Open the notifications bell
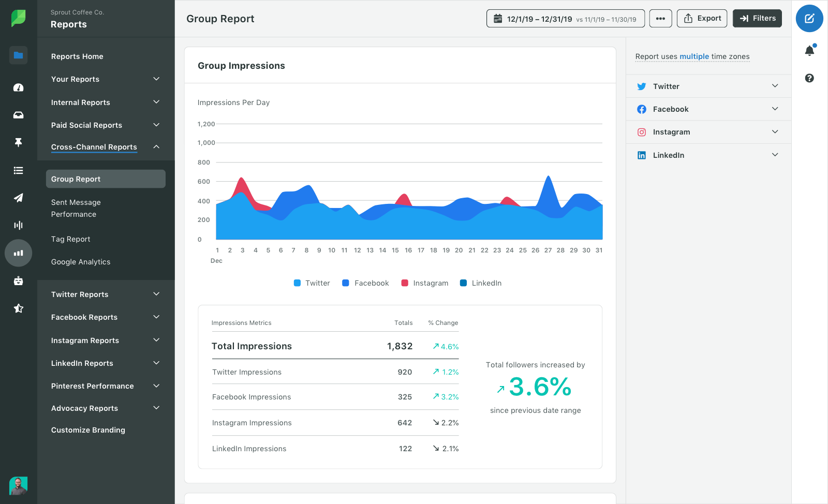This screenshot has height=504, width=828. [x=810, y=51]
